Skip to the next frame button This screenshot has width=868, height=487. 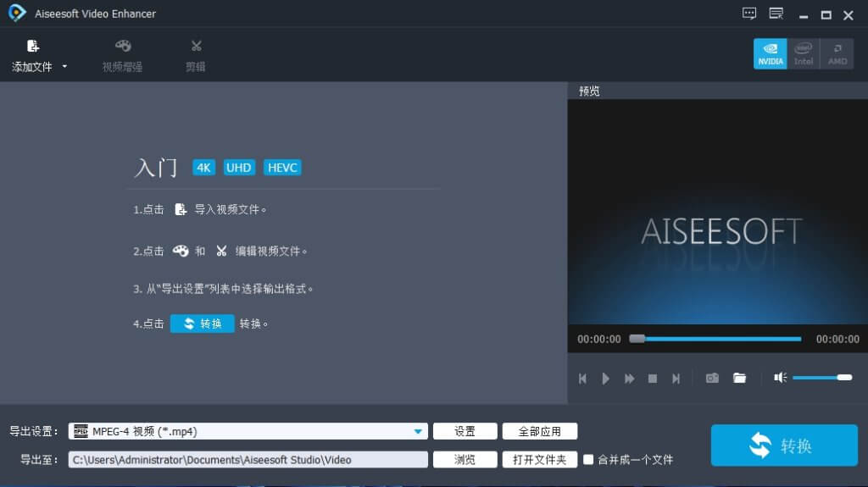pyautogui.click(x=676, y=379)
